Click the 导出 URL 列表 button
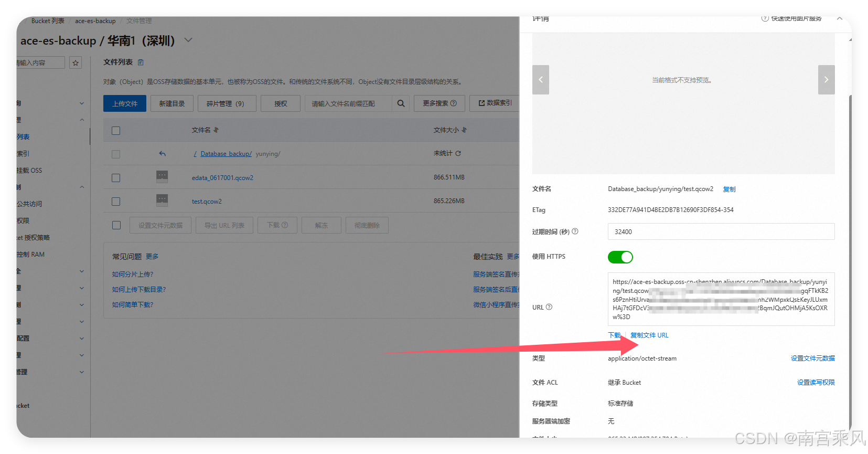Viewport: 868px width, 454px height. pyautogui.click(x=224, y=225)
